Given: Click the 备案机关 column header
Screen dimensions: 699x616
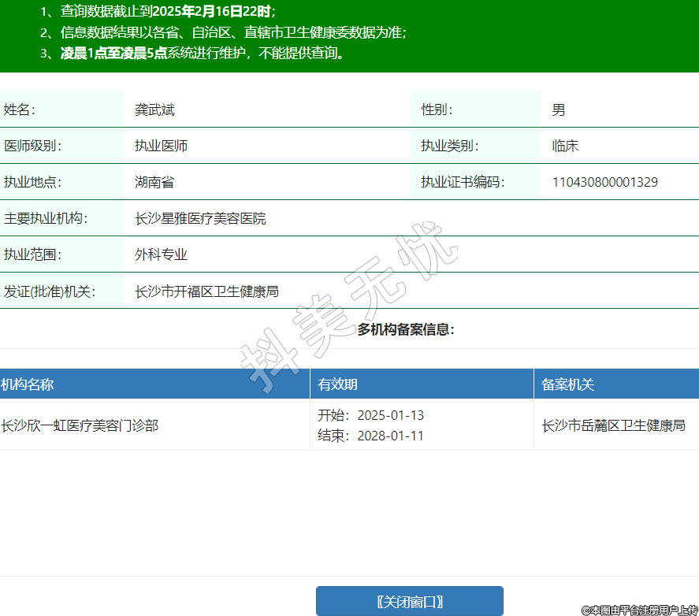Looking at the screenshot, I should point(567,384).
